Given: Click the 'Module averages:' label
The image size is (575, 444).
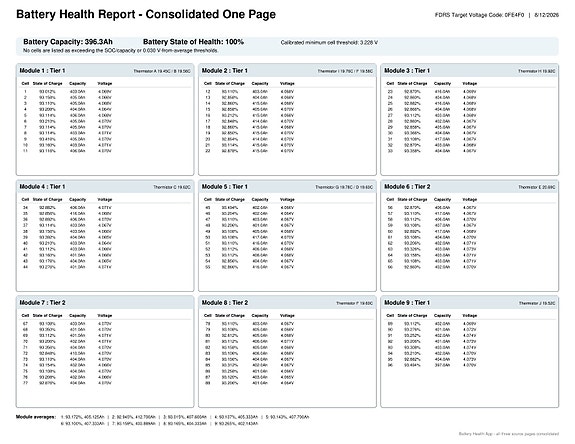Looking at the screenshot, I should coord(36,417).
